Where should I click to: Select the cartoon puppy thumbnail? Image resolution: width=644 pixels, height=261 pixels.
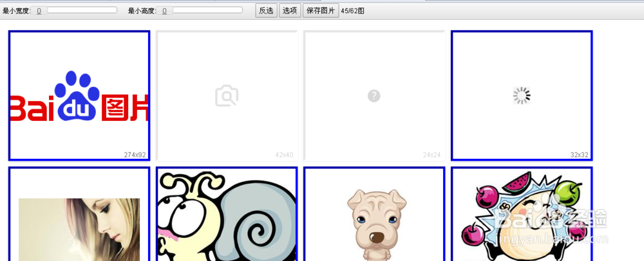374,214
